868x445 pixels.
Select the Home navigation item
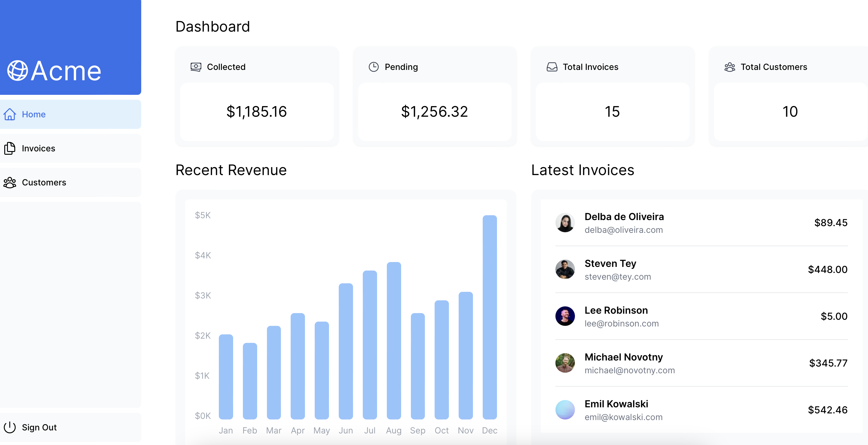[x=34, y=115]
